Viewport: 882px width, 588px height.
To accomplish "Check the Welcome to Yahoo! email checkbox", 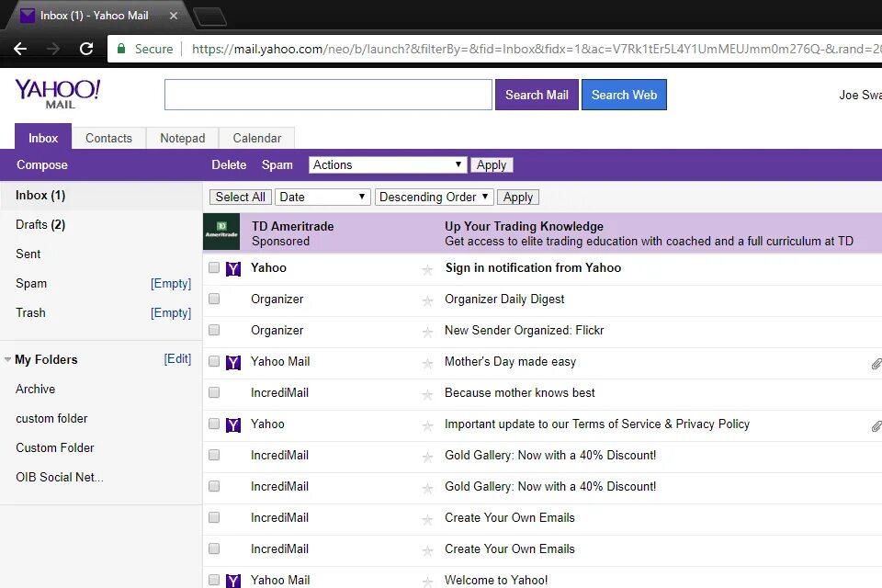I will [214, 580].
